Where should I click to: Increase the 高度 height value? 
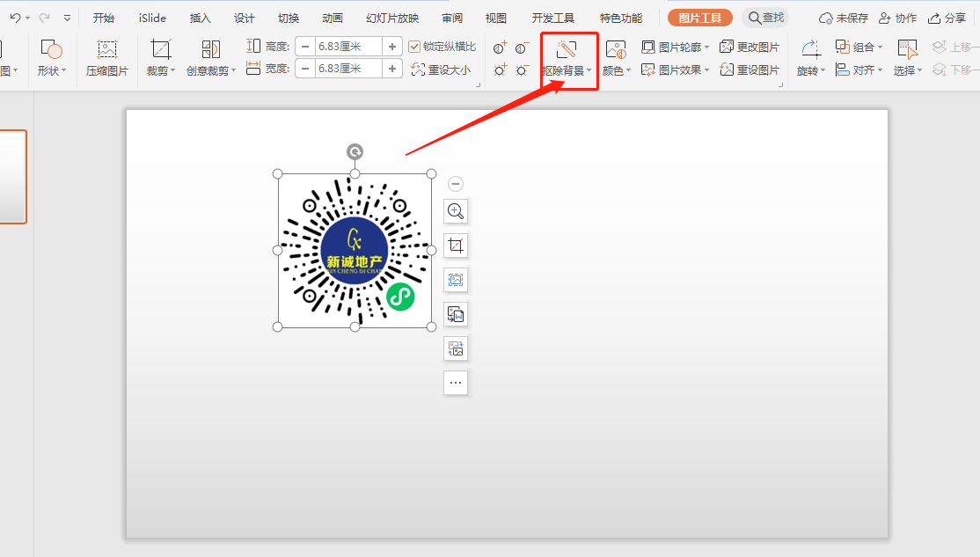pyautogui.click(x=391, y=47)
